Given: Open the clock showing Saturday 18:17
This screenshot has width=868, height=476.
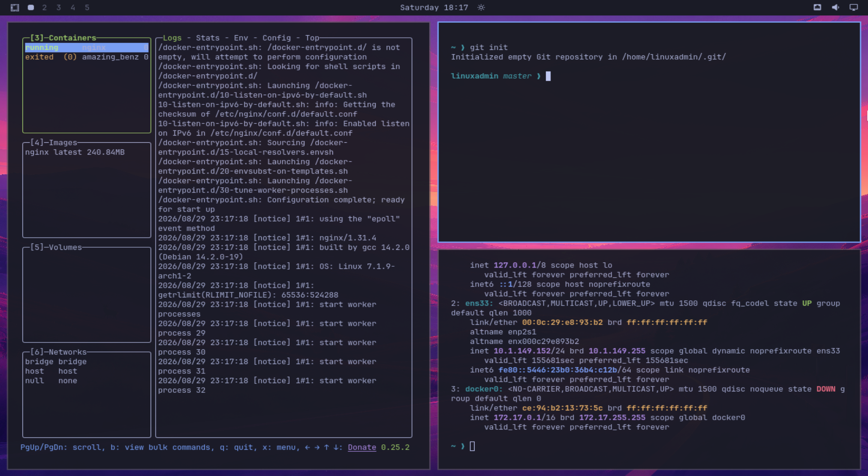Looking at the screenshot, I should pyautogui.click(x=434, y=7).
